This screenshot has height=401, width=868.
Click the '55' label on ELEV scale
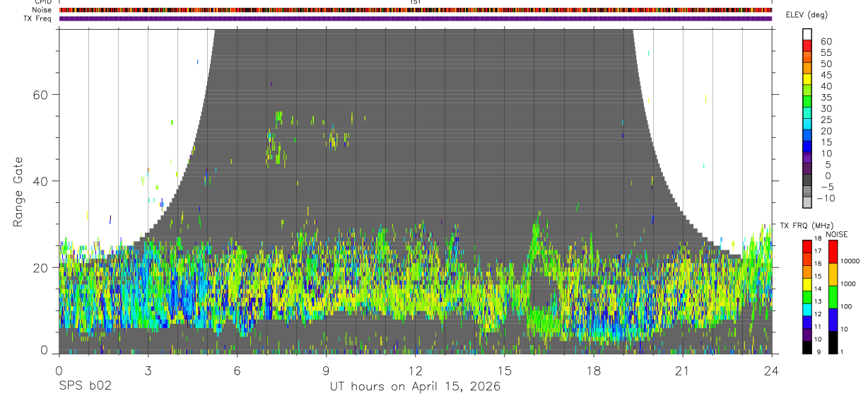click(826, 52)
